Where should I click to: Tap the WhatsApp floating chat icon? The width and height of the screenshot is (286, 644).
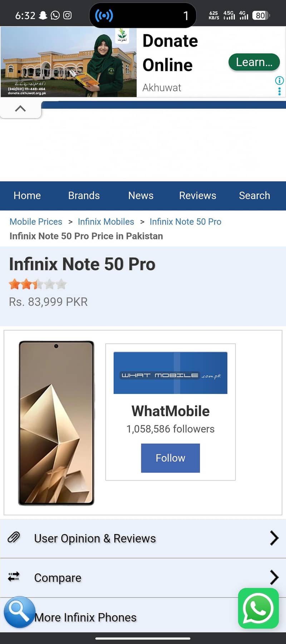(x=258, y=609)
